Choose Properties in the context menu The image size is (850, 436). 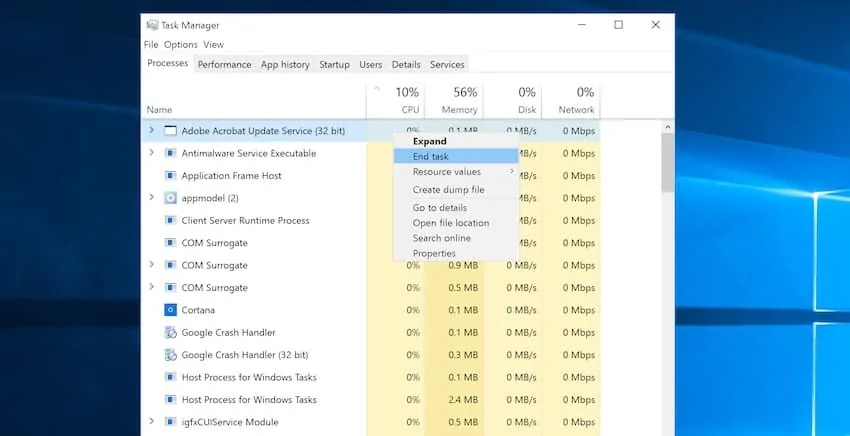point(456,253)
